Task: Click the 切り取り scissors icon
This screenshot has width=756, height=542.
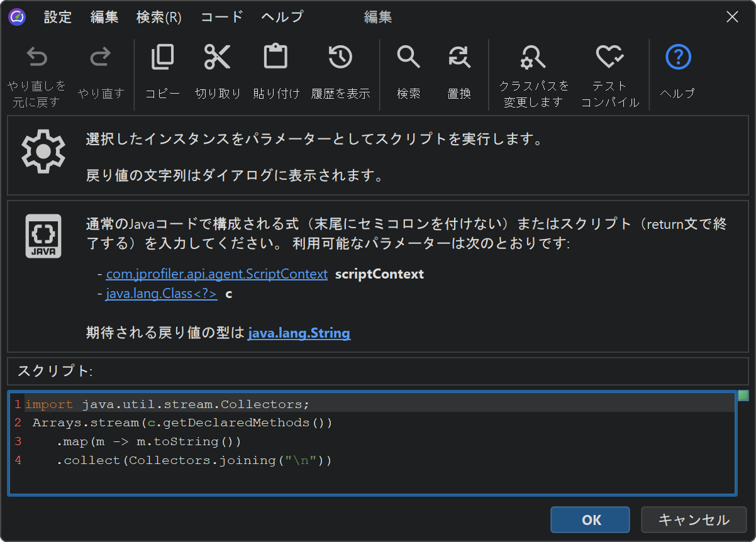Action: point(218,58)
